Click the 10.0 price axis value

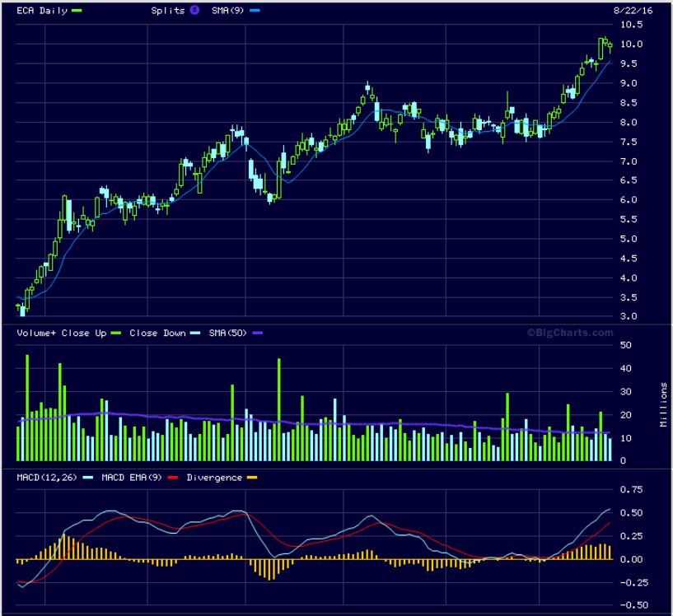(x=631, y=44)
